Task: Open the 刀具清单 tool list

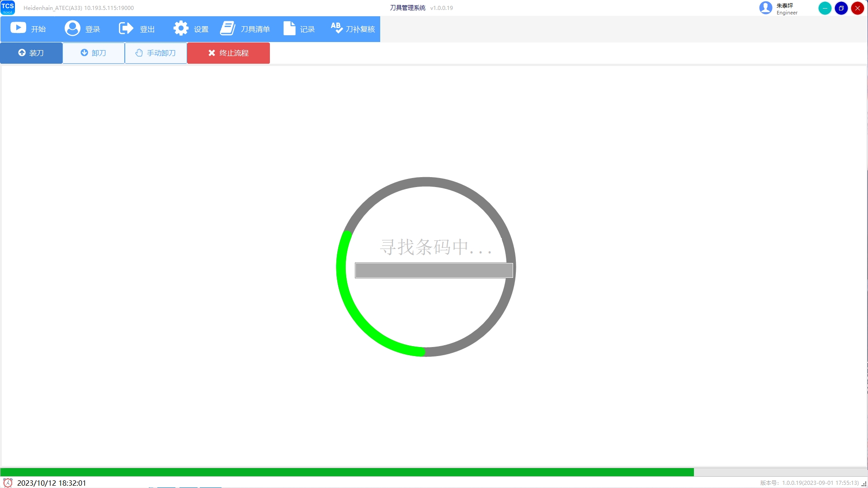Action: pyautogui.click(x=245, y=29)
